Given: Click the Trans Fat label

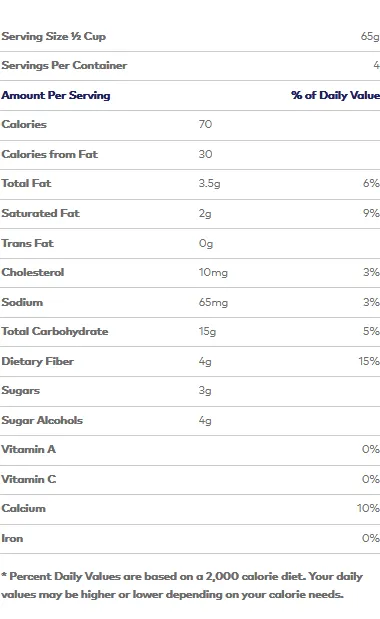Looking at the screenshot, I should pyautogui.click(x=28, y=243).
